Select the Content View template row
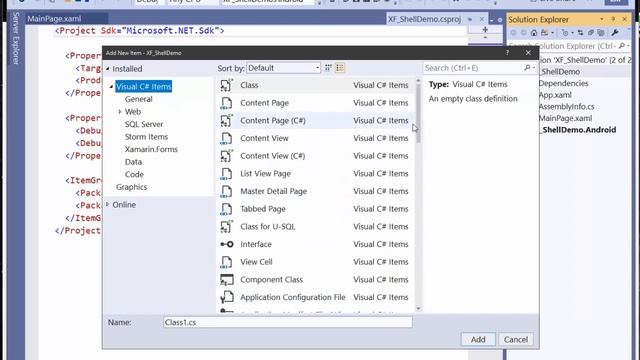Image resolution: width=640 pixels, height=360 pixels. [316, 138]
